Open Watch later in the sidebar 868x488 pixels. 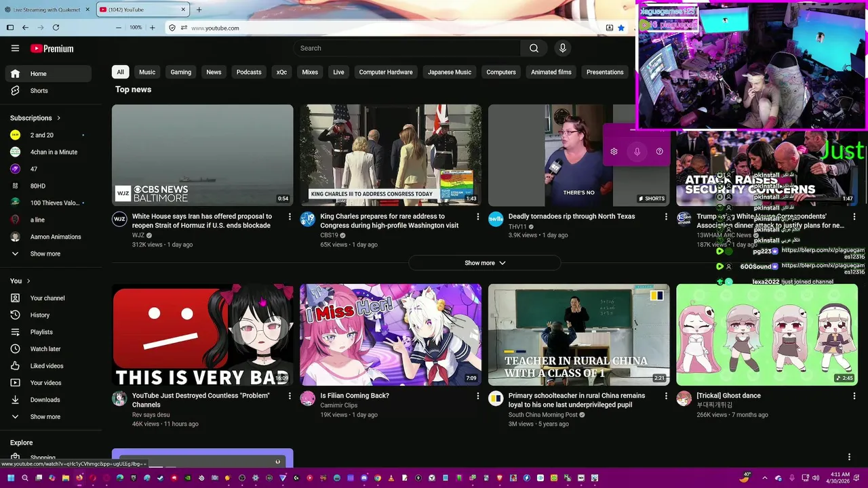coord(48,349)
